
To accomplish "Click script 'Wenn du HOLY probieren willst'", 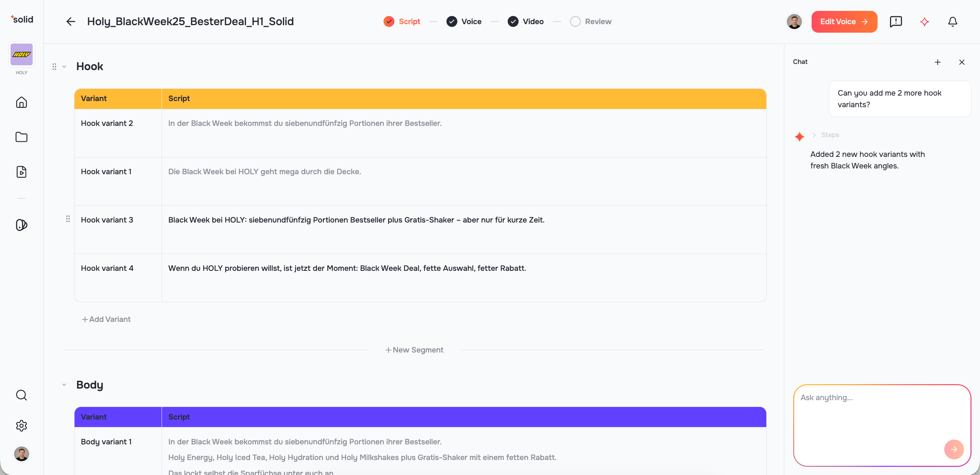I will pyautogui.click(x=347, y=268).
